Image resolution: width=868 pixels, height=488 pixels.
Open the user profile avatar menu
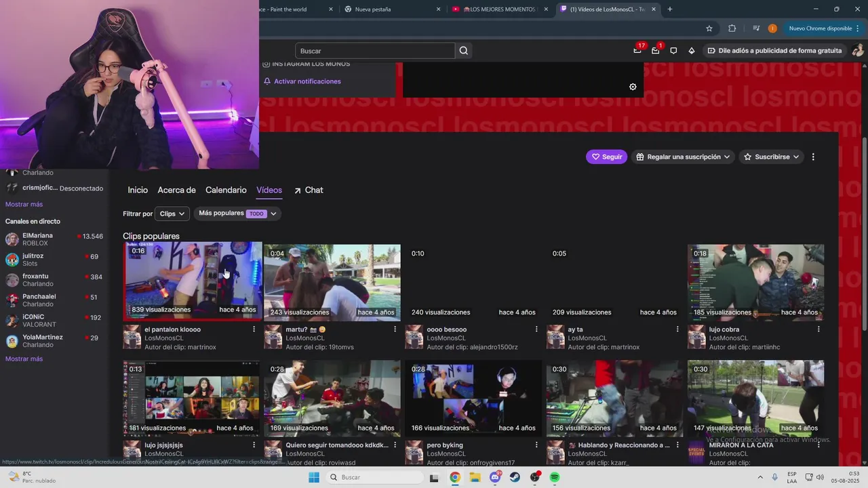(858, 50)
